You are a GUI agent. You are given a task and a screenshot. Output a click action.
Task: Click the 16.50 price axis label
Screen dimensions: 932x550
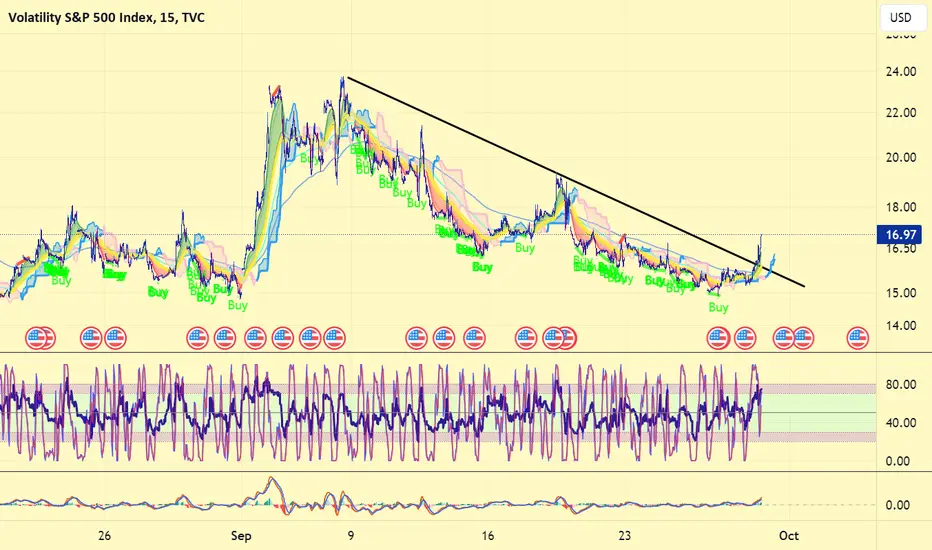click(900, 249)
